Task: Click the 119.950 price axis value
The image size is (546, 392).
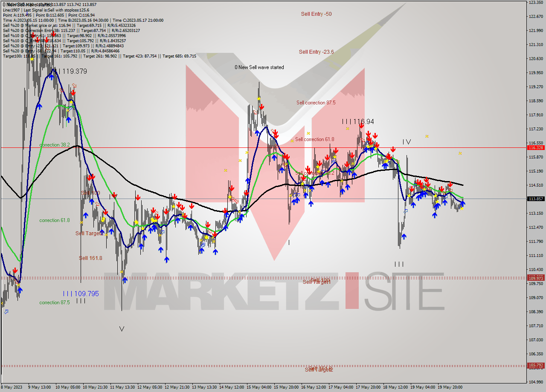Action: coord(536,73)
